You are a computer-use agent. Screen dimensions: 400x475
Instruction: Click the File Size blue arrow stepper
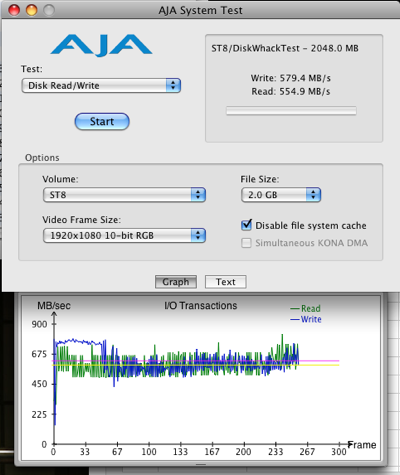313,195
